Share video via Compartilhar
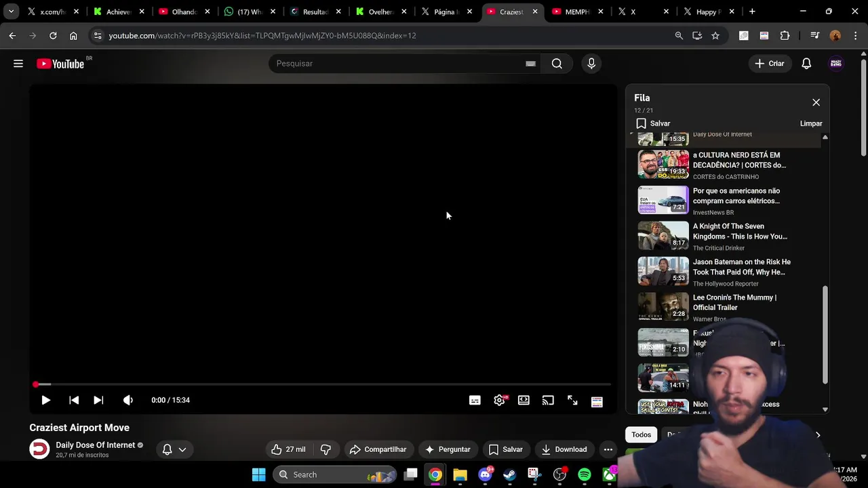This screenshot has width=868, height=488. click(x=378, y=449)
